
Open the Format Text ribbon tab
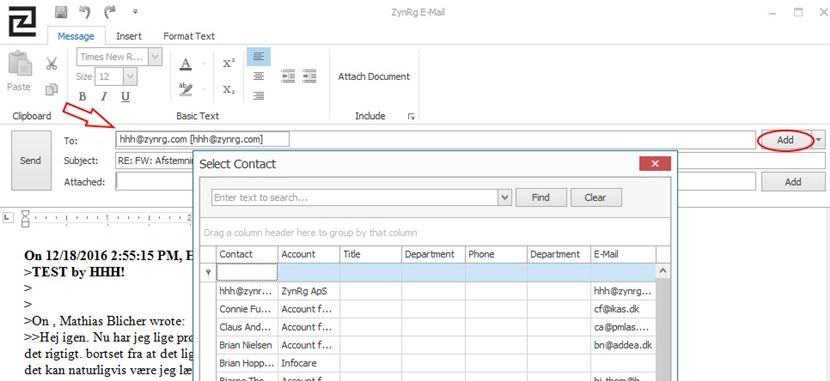tap(189, 36)
